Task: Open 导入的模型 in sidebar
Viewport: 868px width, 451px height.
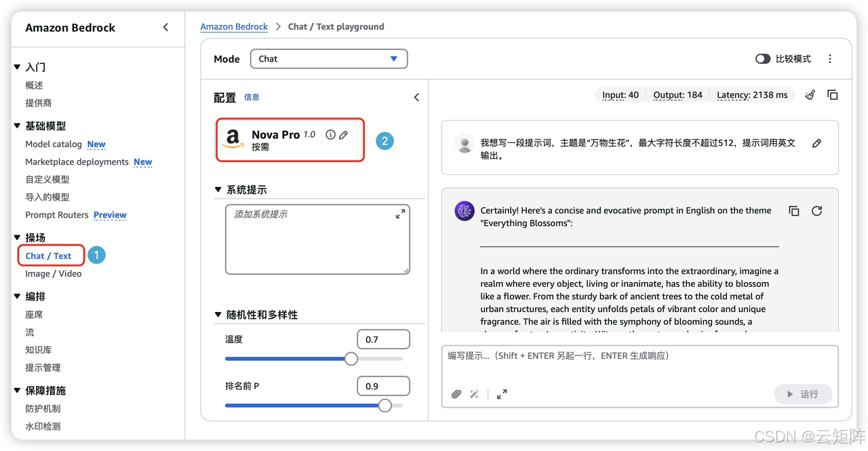Action: (47, 197)
